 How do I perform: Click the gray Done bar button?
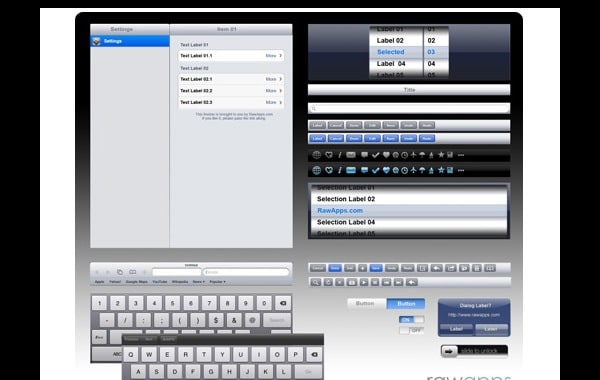[x=354, y=125]
